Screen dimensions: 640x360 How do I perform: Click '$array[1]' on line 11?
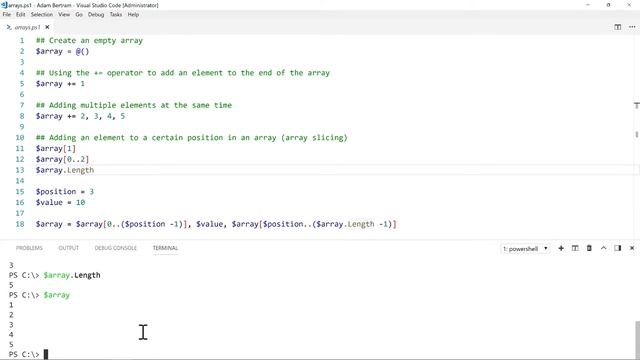56,148
